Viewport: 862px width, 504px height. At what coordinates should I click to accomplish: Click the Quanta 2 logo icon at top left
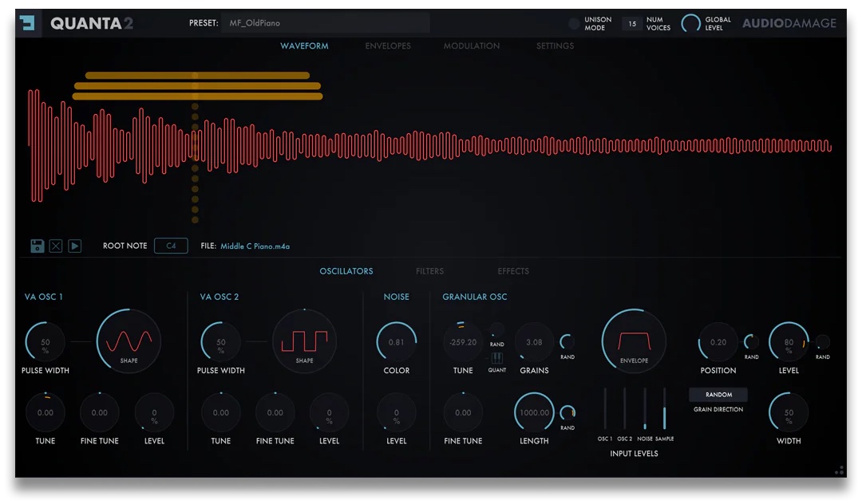(x=30, y=23)
